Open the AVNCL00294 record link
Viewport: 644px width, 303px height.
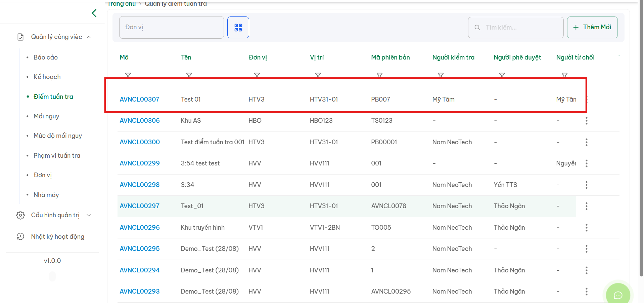[140, 270]
